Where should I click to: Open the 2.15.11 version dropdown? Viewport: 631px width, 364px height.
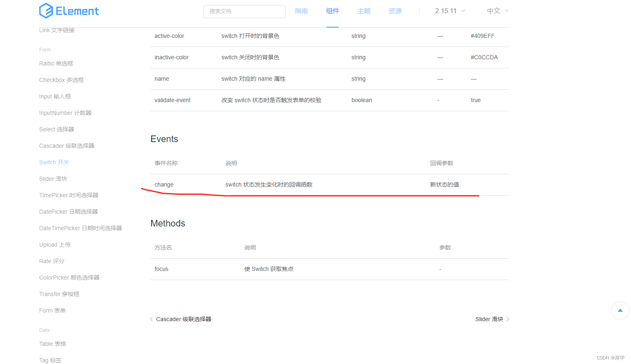click(x=450, y=11)
